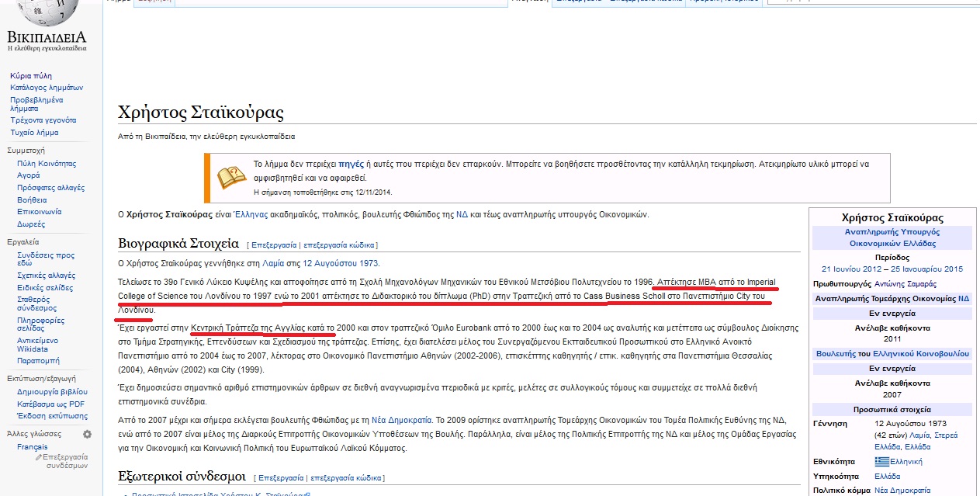Go to Κύρια πύλη in the sidebar
Image resolution: width=980 pixels, height=496 pixels.
click(x=31, y=75)
